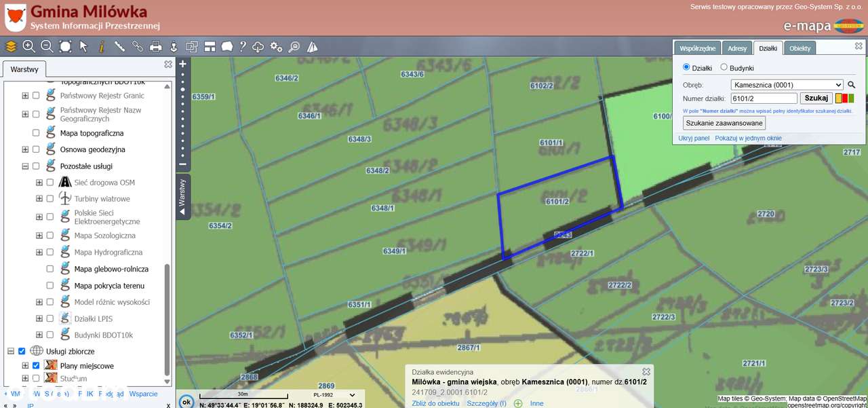Expand the Mapa Sozologiczna node
Image resolution: width=868 pixels, height=408 pixels.
pyautogui.click(x=39, y=236)
